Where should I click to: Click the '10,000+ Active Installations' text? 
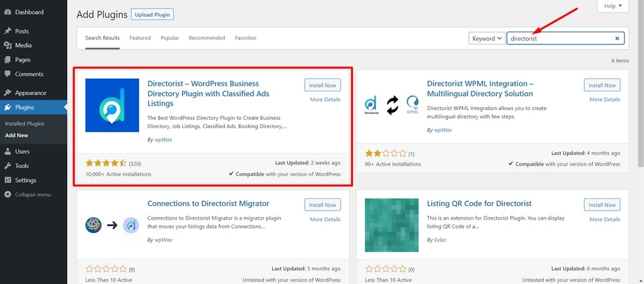coord(118,175)
